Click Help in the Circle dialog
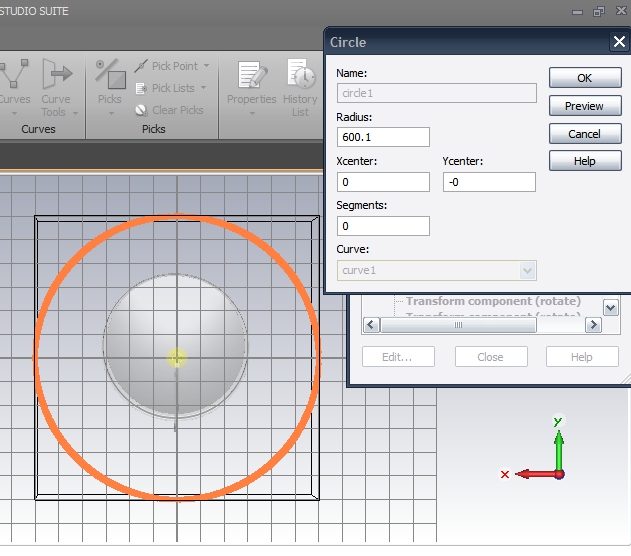This screenshot has height=556, width=631. [x=584, y=161]
